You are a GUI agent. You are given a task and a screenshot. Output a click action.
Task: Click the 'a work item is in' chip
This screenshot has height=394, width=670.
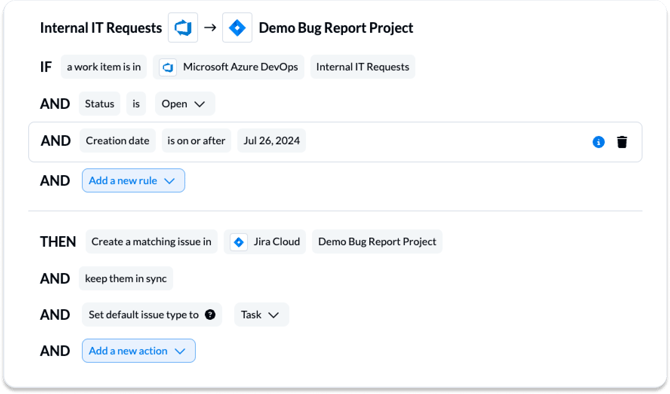coord(104,67)
